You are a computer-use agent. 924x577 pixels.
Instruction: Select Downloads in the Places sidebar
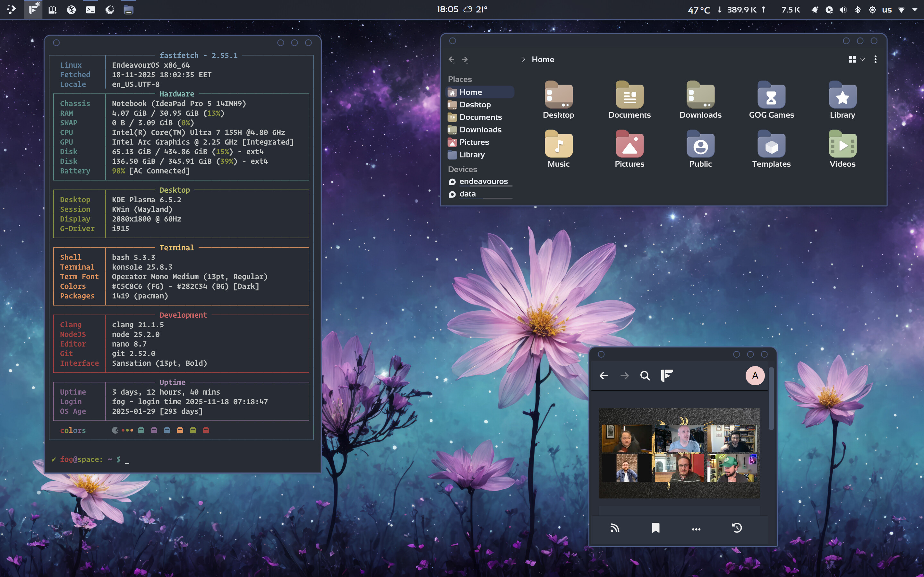point(480,130)
